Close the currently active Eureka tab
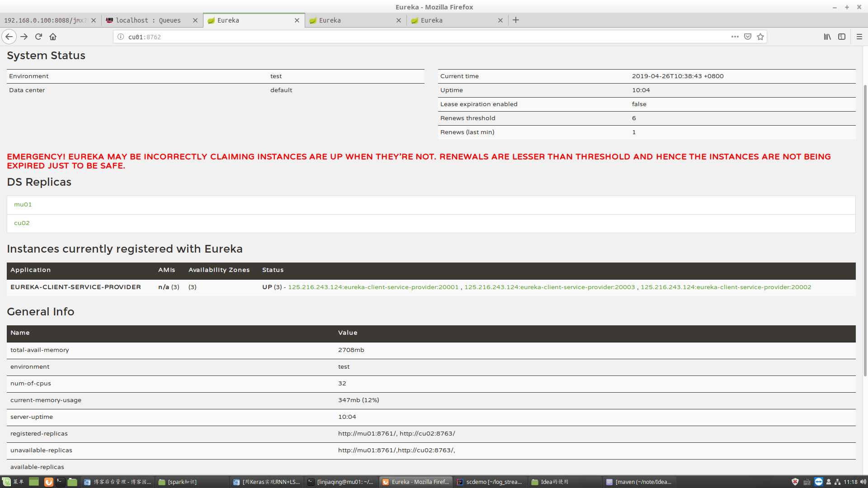Viewport: 868px width, 488px height. (x=297, y=20)
